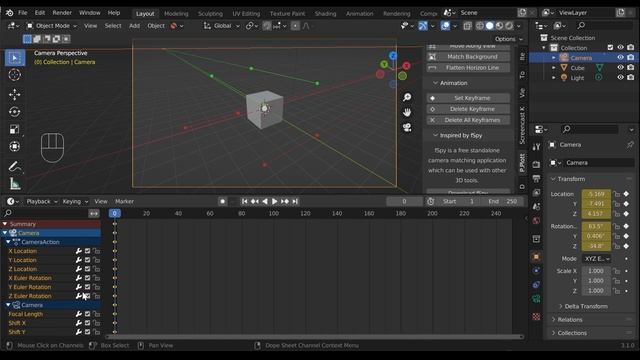This screenshot has height=360, width=640.
Task: Select the Measure tool
Action: [15, 184]
